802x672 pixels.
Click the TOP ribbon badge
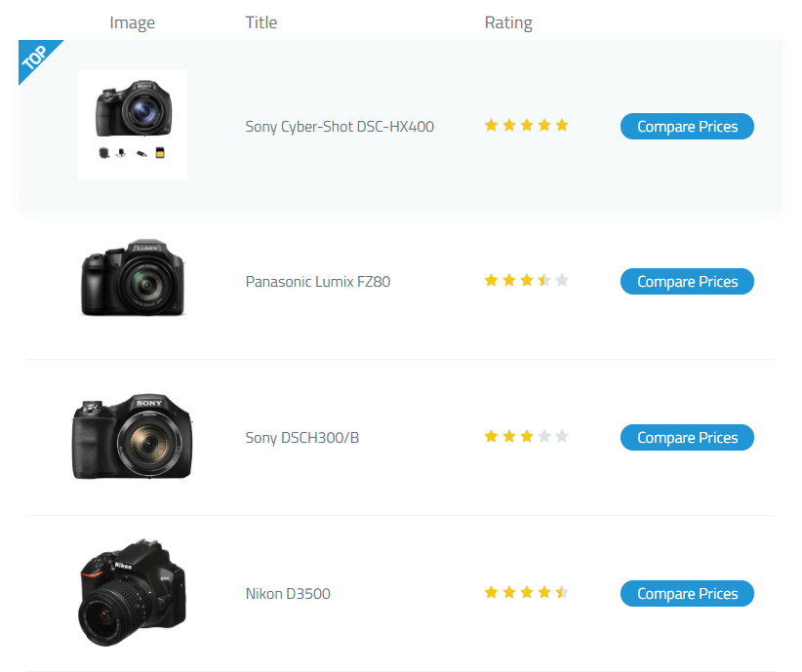tap(34, 57)
